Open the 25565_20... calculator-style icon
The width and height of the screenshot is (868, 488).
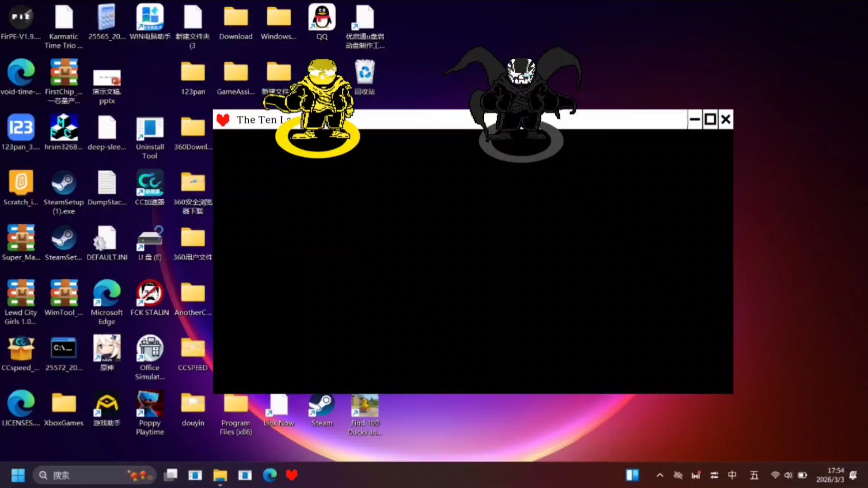[107, 17]
